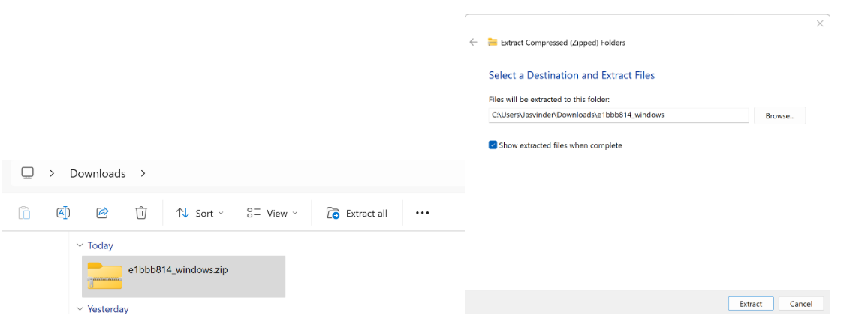
Task: Click the destination folder path field
Action: coord(618,115)
